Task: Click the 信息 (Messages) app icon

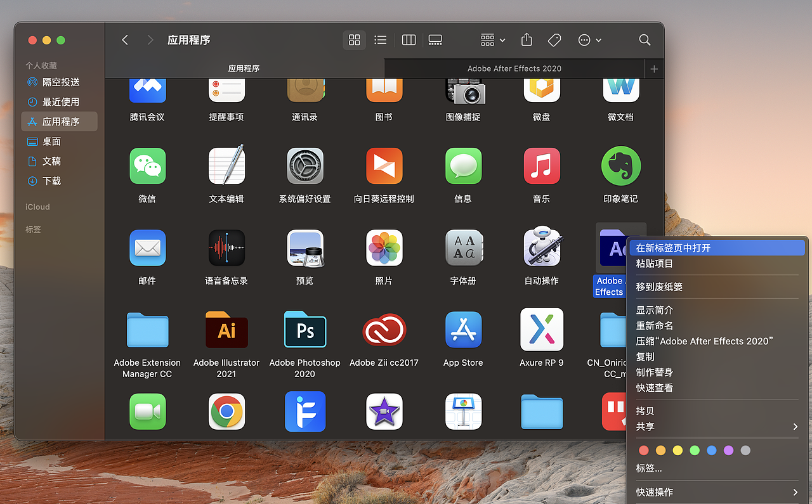Action: [x=463, y=166]
